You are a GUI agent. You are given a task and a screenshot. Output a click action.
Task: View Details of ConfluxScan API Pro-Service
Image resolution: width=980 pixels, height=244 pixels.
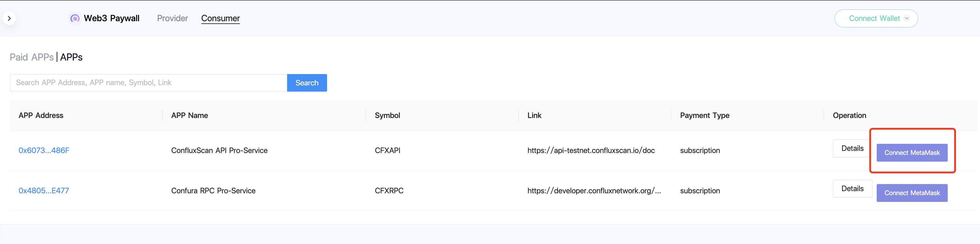coord(852,148)
